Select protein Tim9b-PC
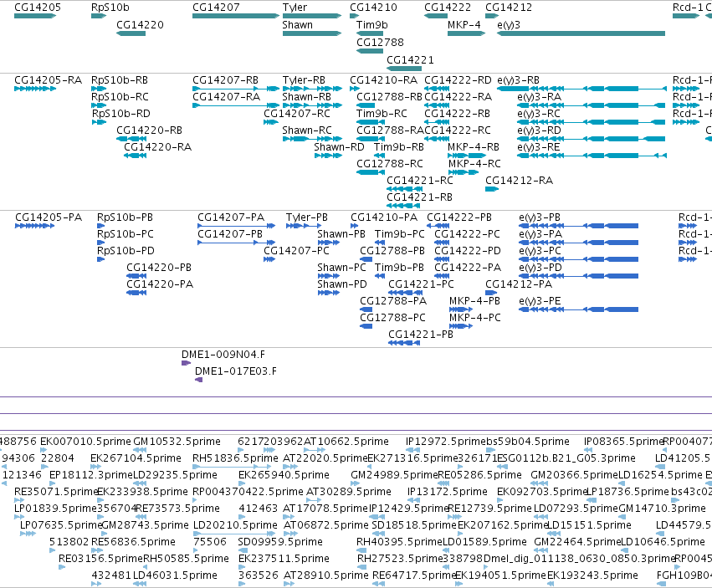The height and width of the screenshot is (588, 712). coord(400,234)
